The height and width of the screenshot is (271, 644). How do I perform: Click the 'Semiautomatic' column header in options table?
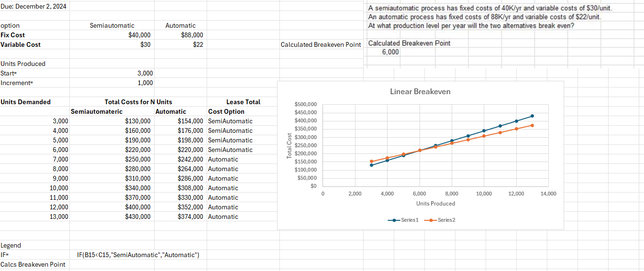tap(112, 25)
